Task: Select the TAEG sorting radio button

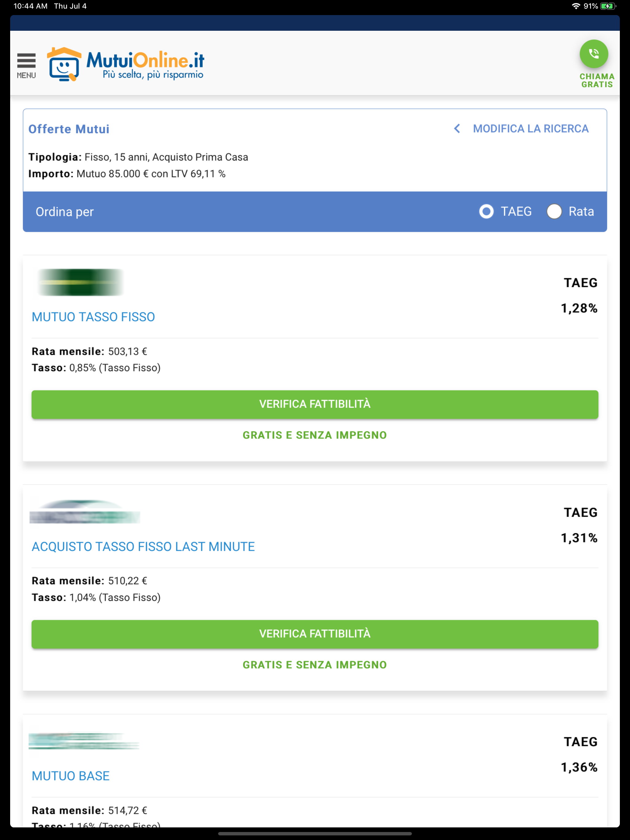Action: [486, 212]
